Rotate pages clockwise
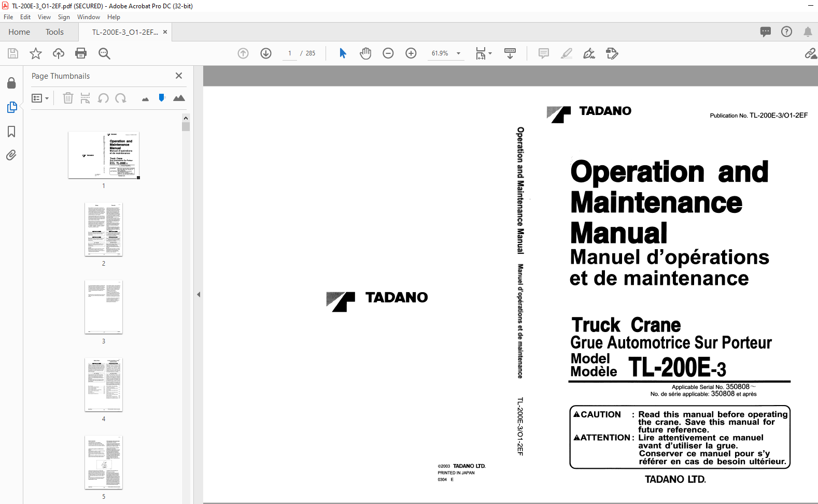The width and height of the screenshot is (818, 504). [121, 98]
